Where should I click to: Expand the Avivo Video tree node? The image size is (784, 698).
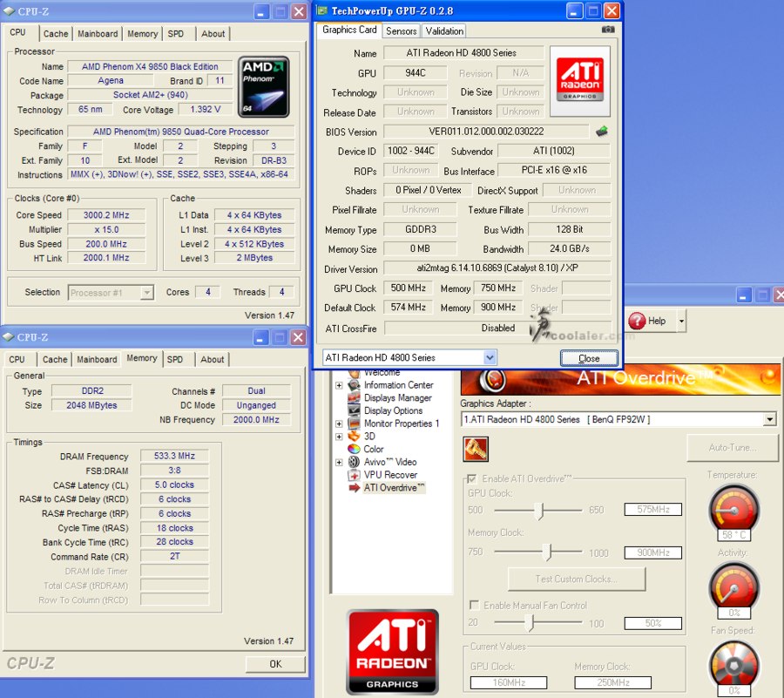[x=339, y=462]
